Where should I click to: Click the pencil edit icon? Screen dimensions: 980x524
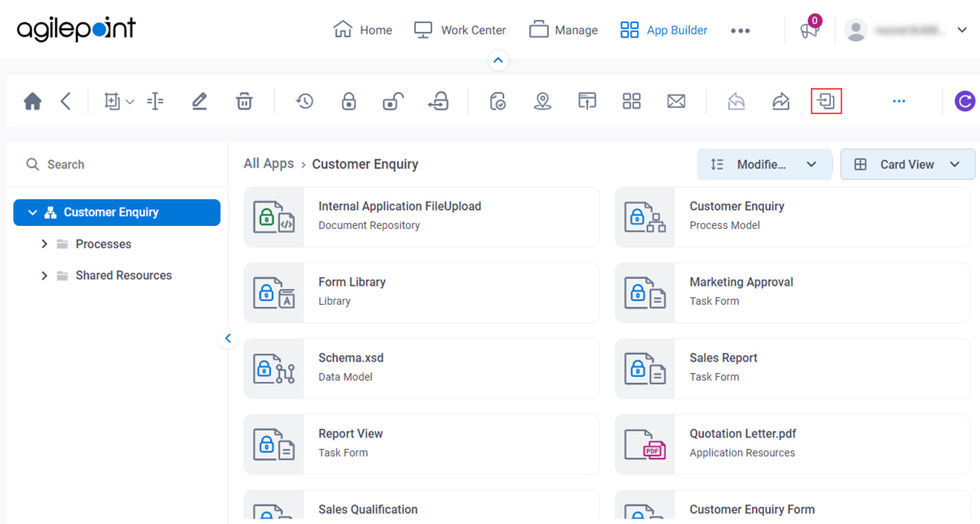200,101
